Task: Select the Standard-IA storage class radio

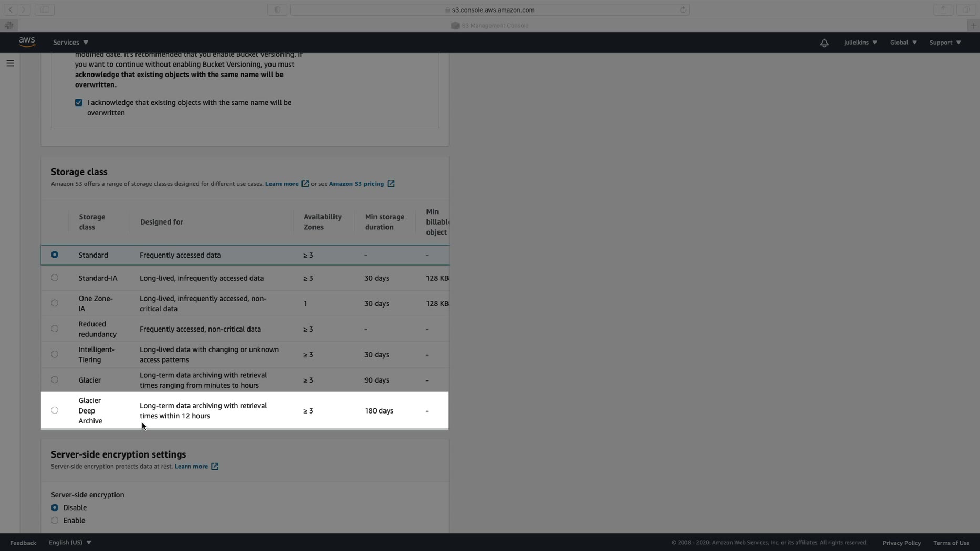Action: click(x=55, y=278)
